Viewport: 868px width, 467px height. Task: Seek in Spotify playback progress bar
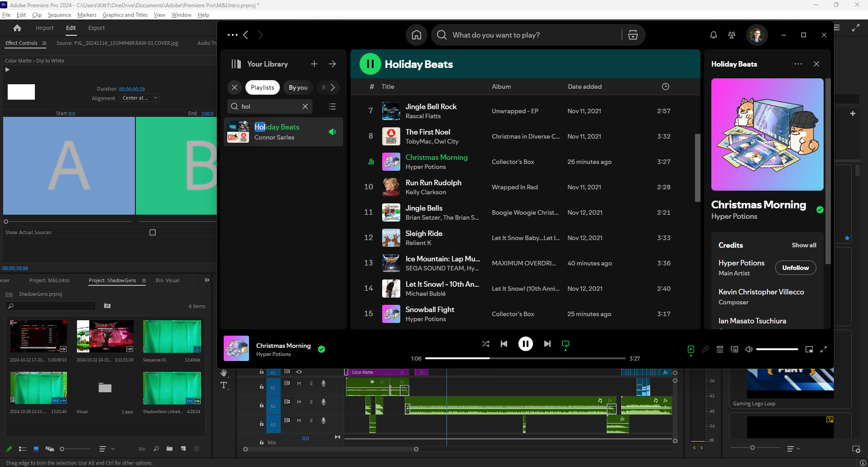tap(525, 358)
